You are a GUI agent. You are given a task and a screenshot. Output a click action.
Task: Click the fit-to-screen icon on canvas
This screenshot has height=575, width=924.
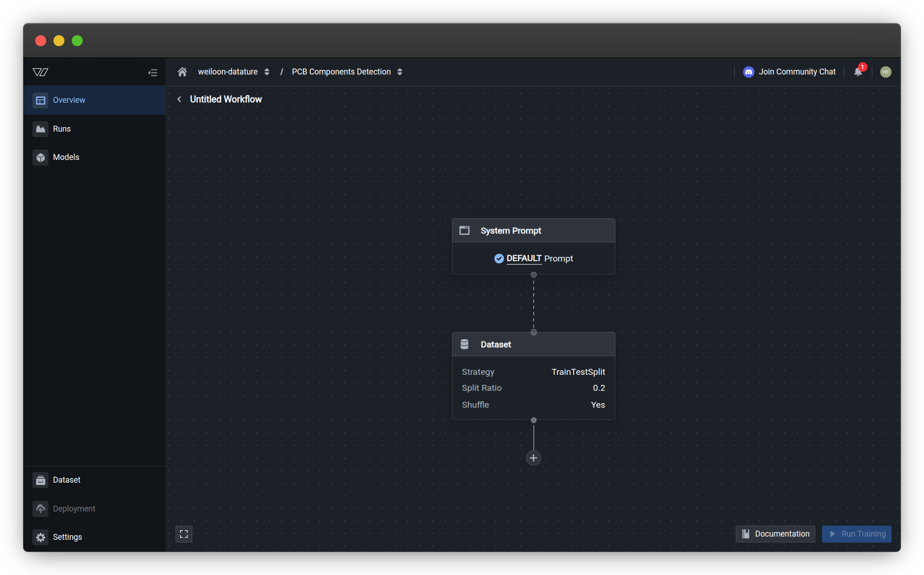[x=184, y=534]
